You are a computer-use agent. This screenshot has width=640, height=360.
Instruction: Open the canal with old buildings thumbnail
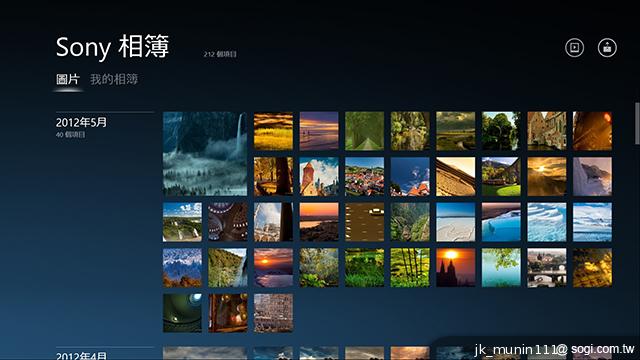click(x=547, y=131)
